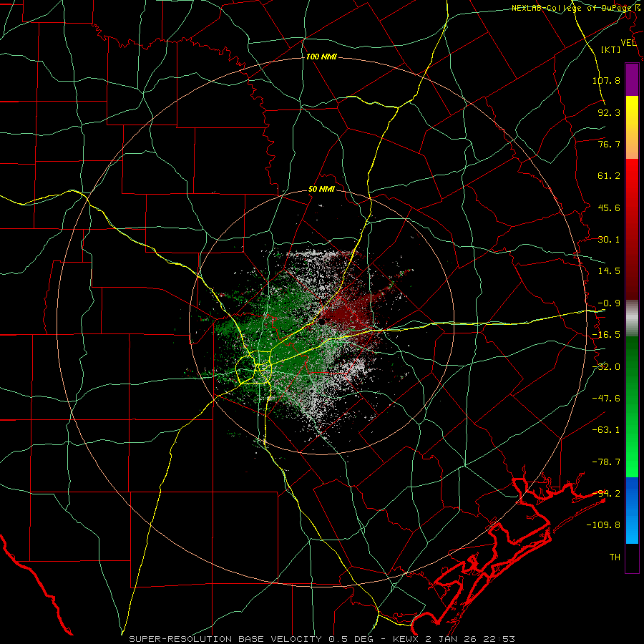644x644 pixels.
Task: Click the KEWX radar site identifier
Action: click(405, 639)
